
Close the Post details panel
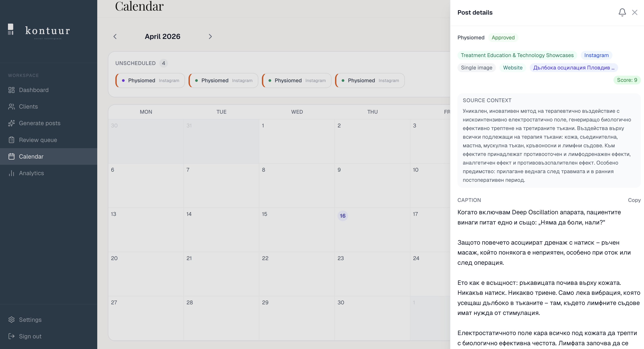(x=635, y=12)
